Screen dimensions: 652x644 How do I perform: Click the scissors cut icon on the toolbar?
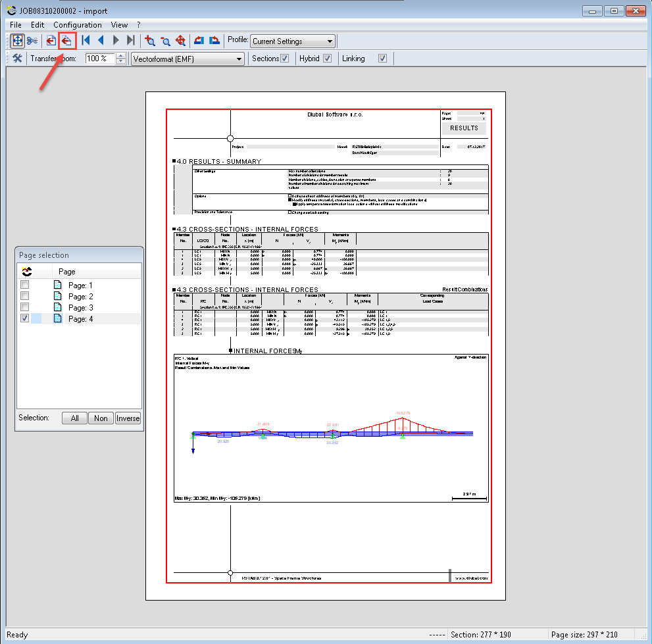point(32,40)
